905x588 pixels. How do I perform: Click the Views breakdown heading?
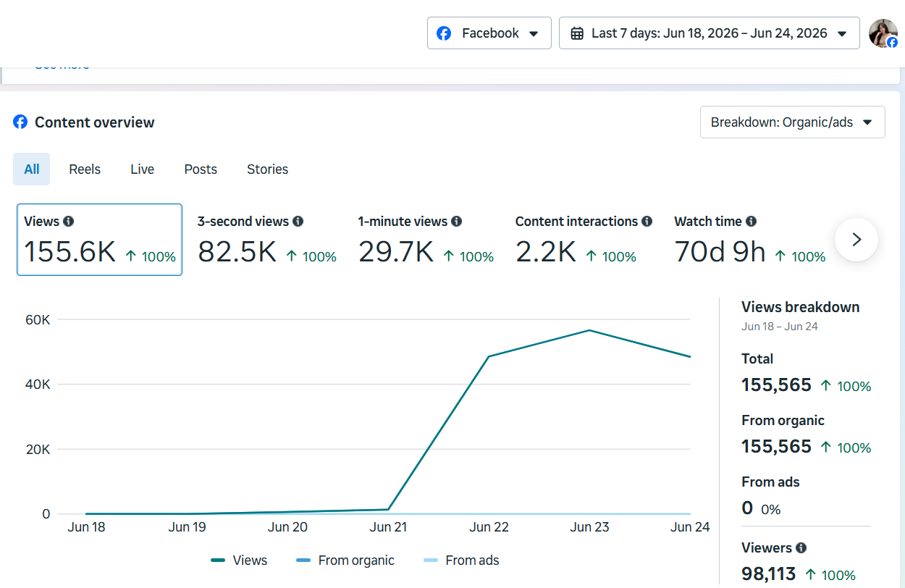click(801, 307)
